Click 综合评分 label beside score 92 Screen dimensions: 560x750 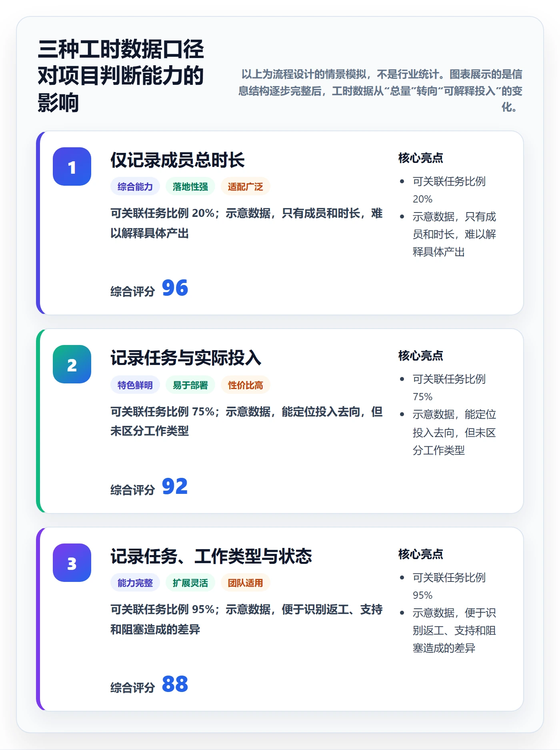click(133, 490)
